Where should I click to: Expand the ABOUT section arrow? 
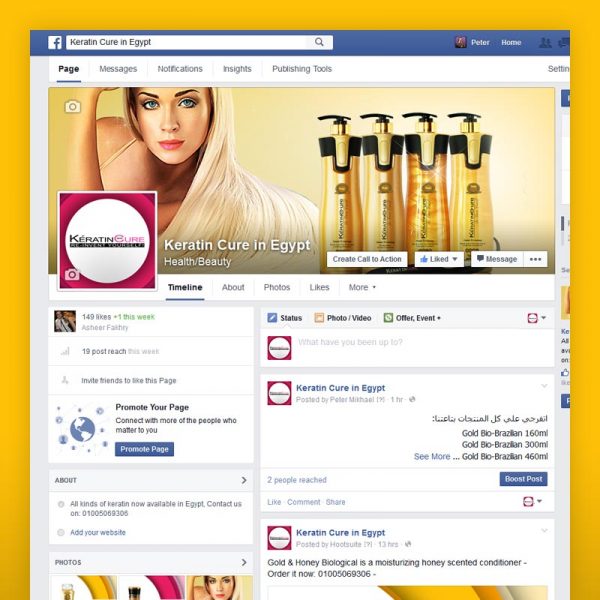coord(244,480)
